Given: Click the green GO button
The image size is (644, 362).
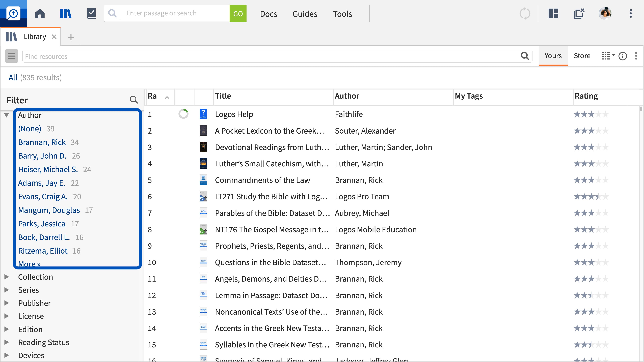Looking at the screenshot, I should 238,13.
